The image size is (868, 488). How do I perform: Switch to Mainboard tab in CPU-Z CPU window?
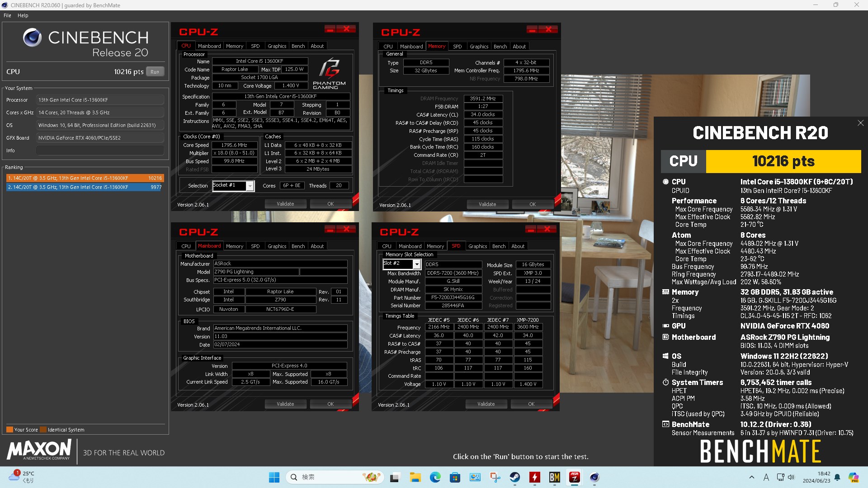point(209,46)
